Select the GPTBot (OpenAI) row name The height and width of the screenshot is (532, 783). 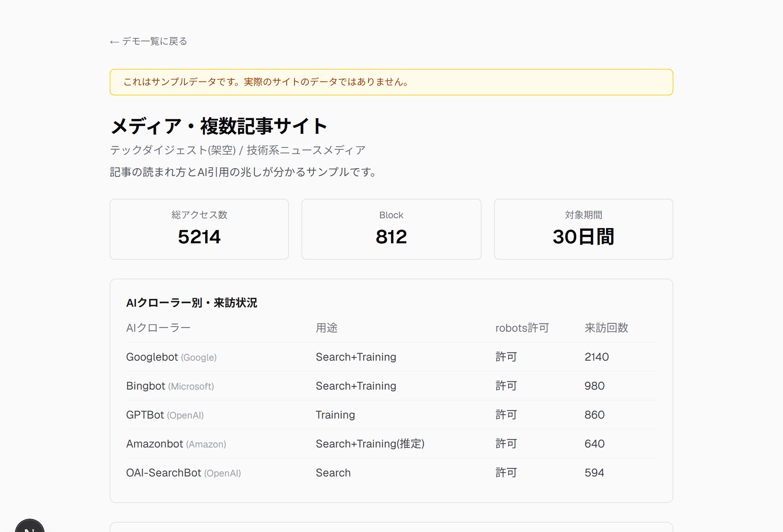tap(165, 415)
